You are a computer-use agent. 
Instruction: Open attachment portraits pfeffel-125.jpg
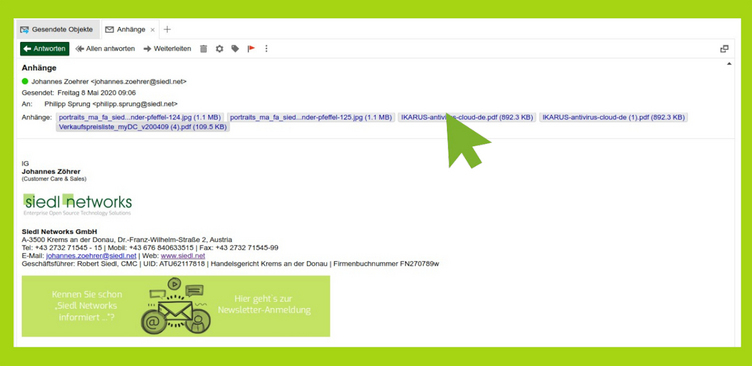(311, 117)
